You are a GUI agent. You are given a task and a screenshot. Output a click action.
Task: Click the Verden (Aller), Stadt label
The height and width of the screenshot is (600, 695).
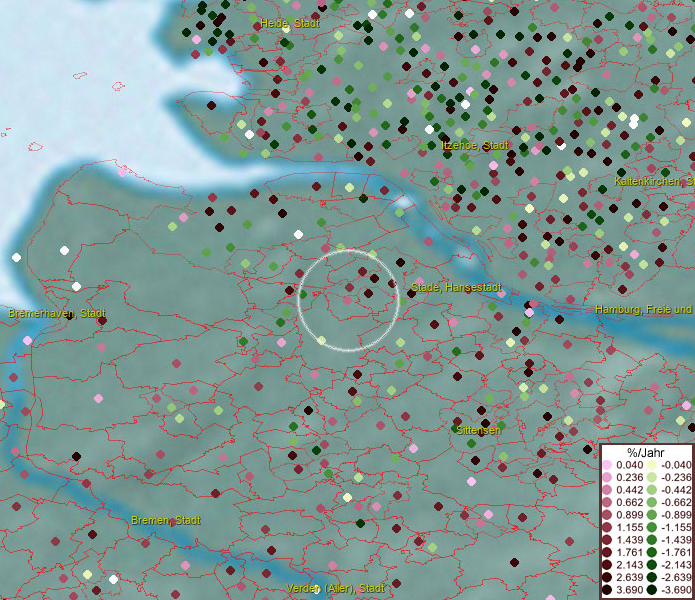coord(335,588)
